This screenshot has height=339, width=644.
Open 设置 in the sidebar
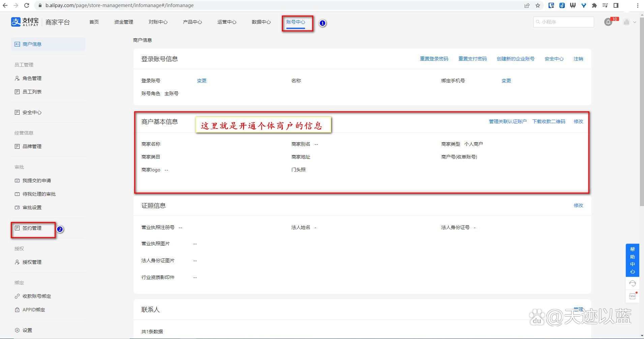point(27,330)
